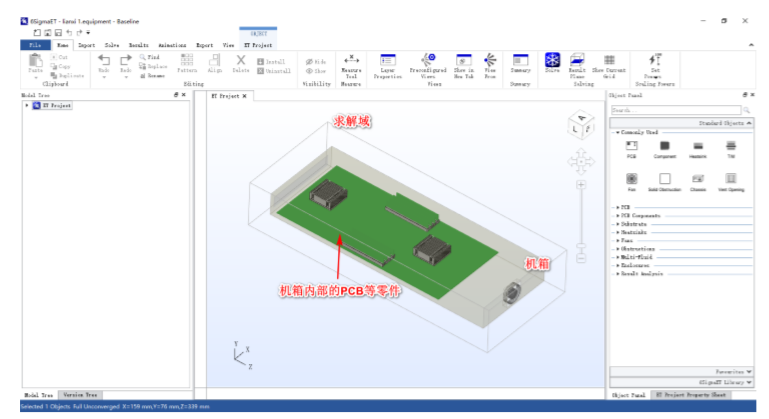
Task: Choose the Fan object icon
Action: tap(632, 178)
